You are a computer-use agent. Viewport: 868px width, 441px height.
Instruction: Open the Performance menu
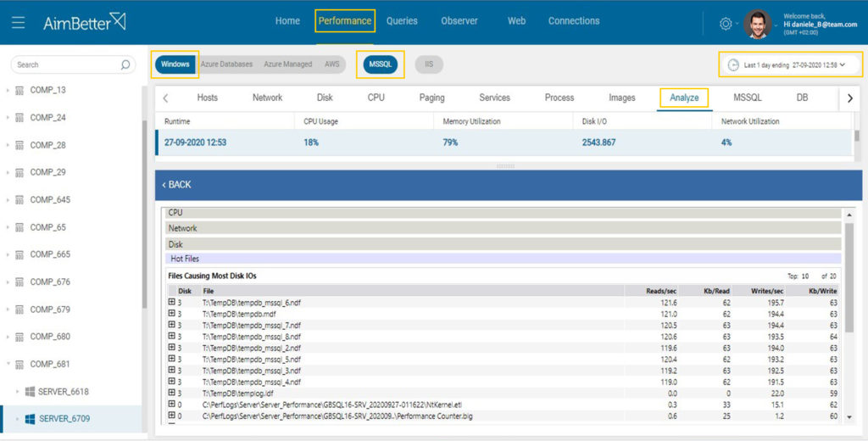[x=344, y=21]
